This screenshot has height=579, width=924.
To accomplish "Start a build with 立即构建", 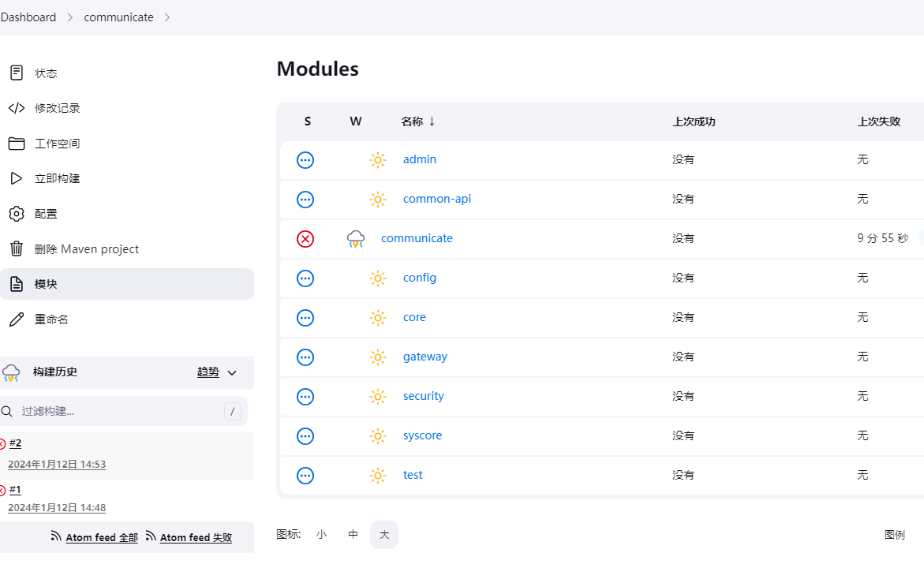I will pyautogui.click(x=57, y=178).
